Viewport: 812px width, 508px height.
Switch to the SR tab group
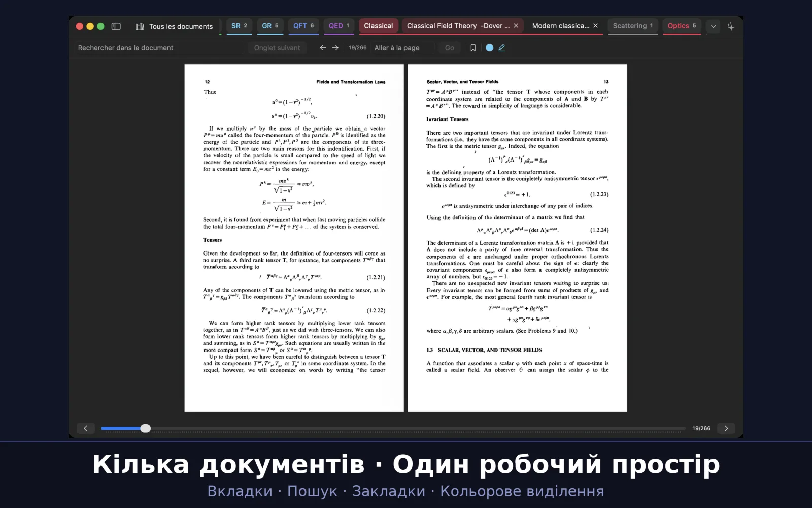click(x=239, y=26)
